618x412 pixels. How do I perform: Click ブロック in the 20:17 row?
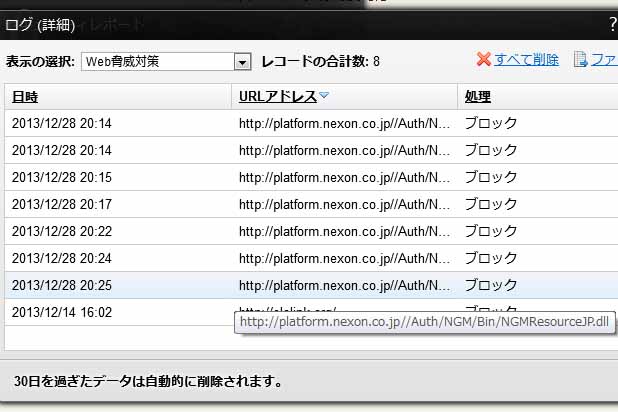point(491,204)
